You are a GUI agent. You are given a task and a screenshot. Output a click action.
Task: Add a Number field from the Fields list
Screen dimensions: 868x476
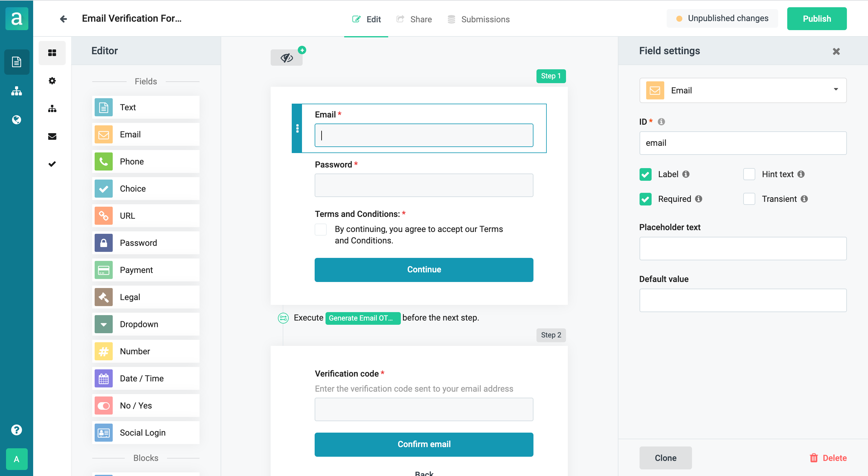pyautogui.click(x=146, y=351)
